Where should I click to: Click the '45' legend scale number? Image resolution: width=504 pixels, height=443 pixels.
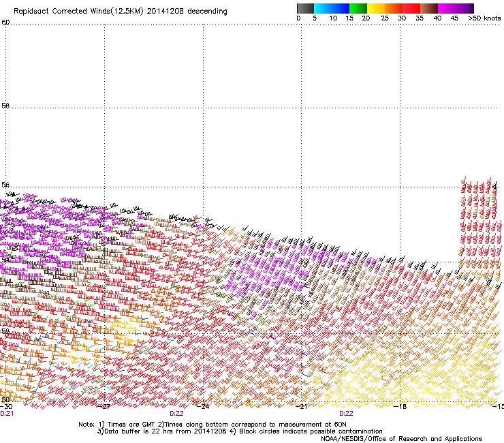click(x=454, y=18)
